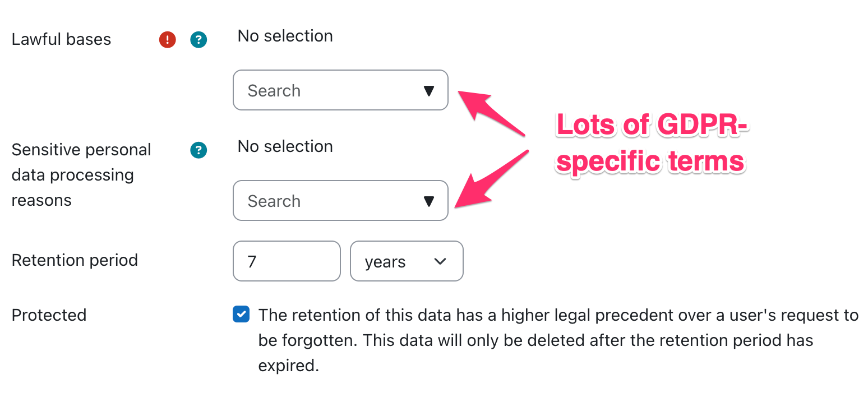Click "No selection" for sensitive data reasons

pyautogui.click(x=285, y=146)
